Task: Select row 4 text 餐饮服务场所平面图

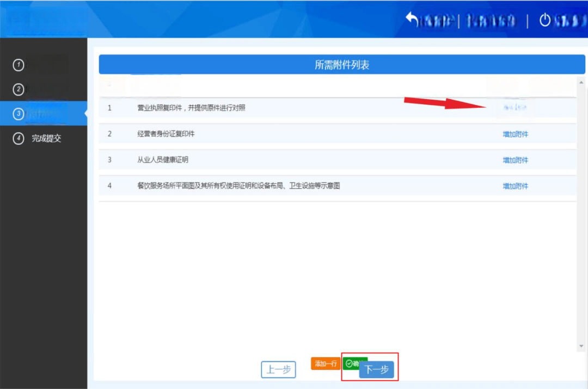Action: [x=238, y=185]
